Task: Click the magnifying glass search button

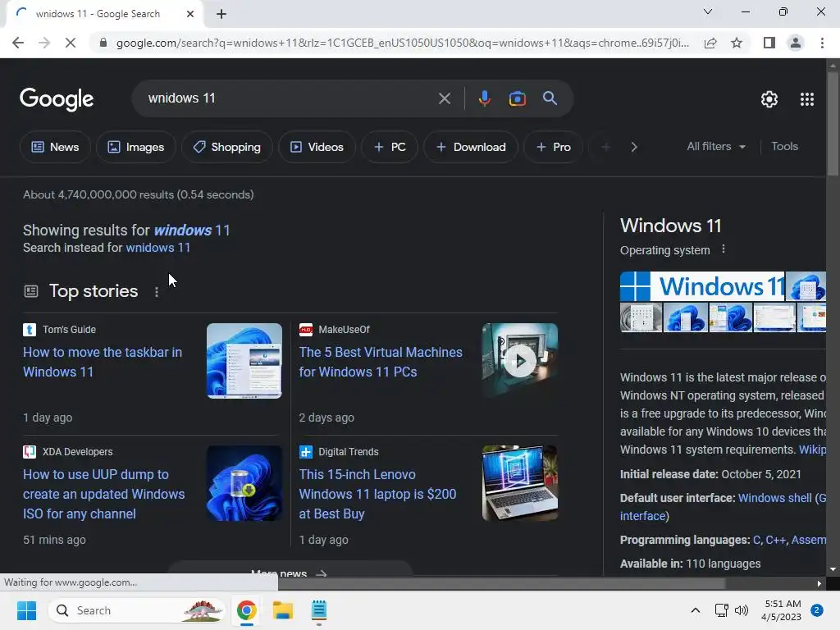Action: point(550,98)
